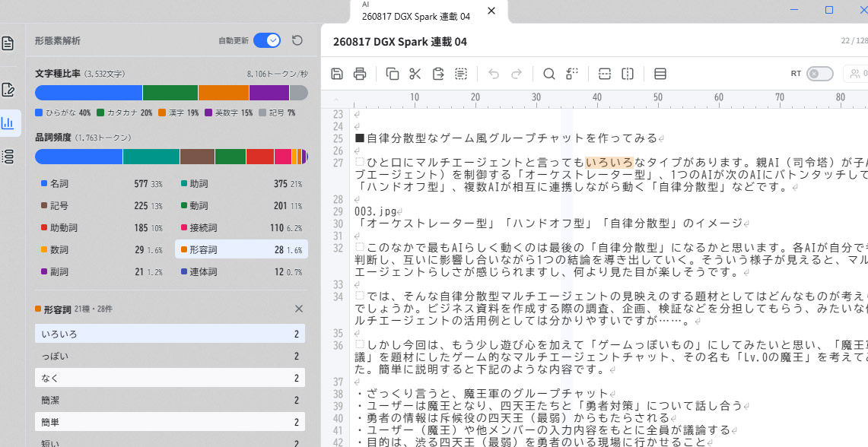The width and height of the screenshot is (868, 447).
Task: Toggle the RT switch
Action: 820,74
